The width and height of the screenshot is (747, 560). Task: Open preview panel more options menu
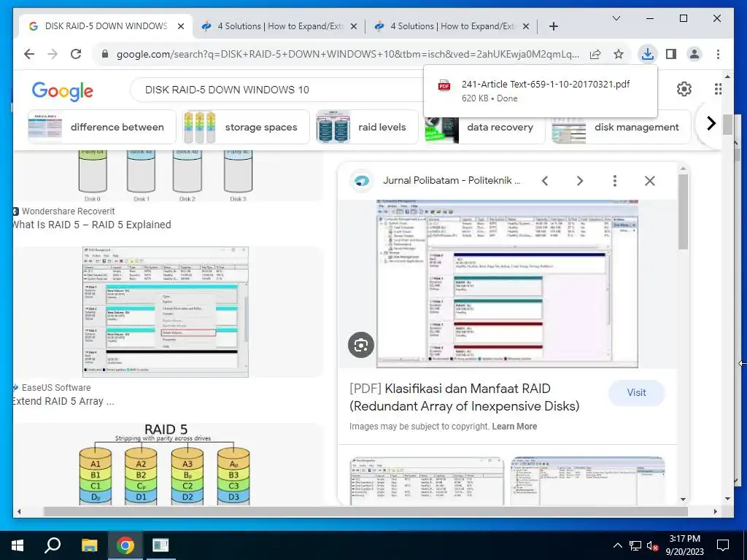[x=614, y=181]
